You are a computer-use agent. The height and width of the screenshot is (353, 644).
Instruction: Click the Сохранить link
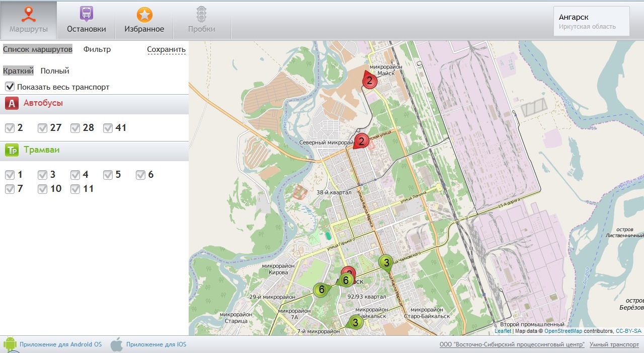pyautogui.click(x=166, y=49)
